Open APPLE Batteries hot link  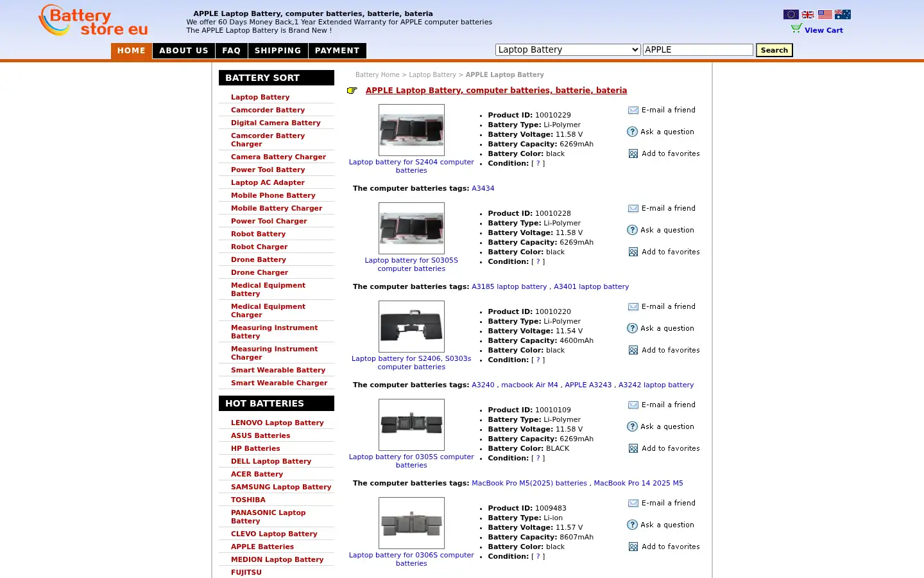pos(262,547)
